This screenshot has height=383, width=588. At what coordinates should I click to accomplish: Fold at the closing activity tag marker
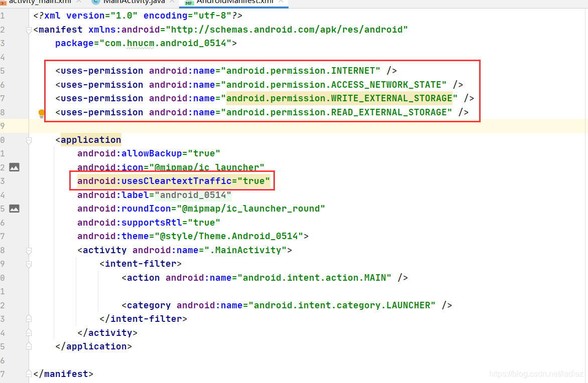point(29,333)
